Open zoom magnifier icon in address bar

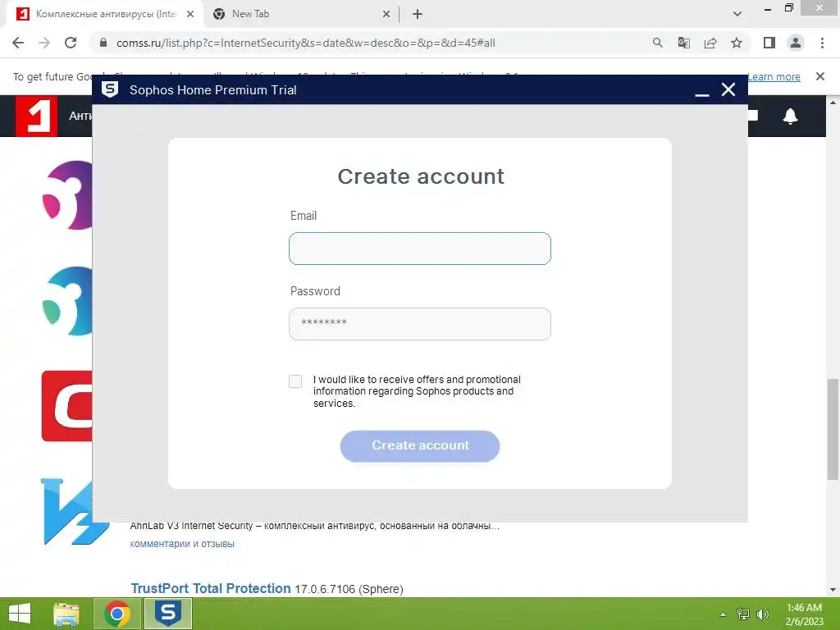click(658, 43)
